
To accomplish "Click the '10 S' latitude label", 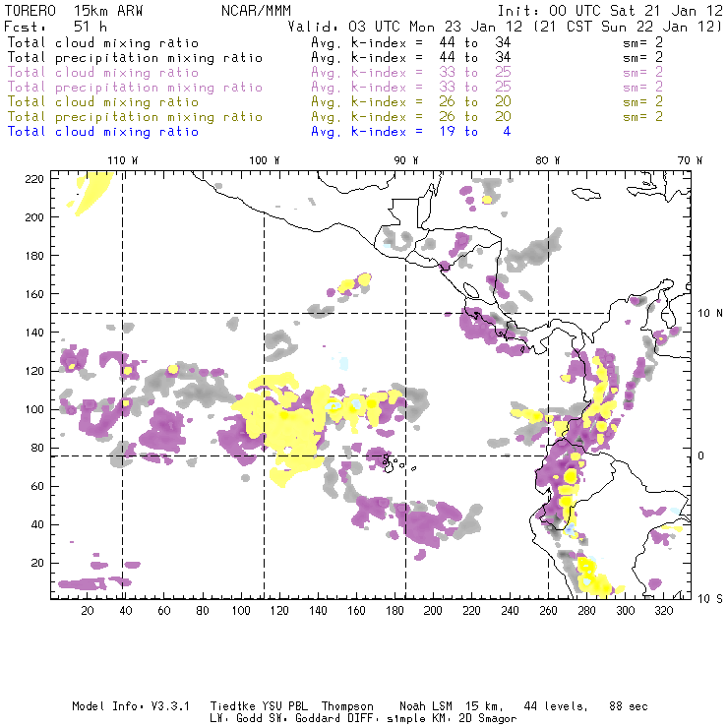I will (x=710, y=599).
